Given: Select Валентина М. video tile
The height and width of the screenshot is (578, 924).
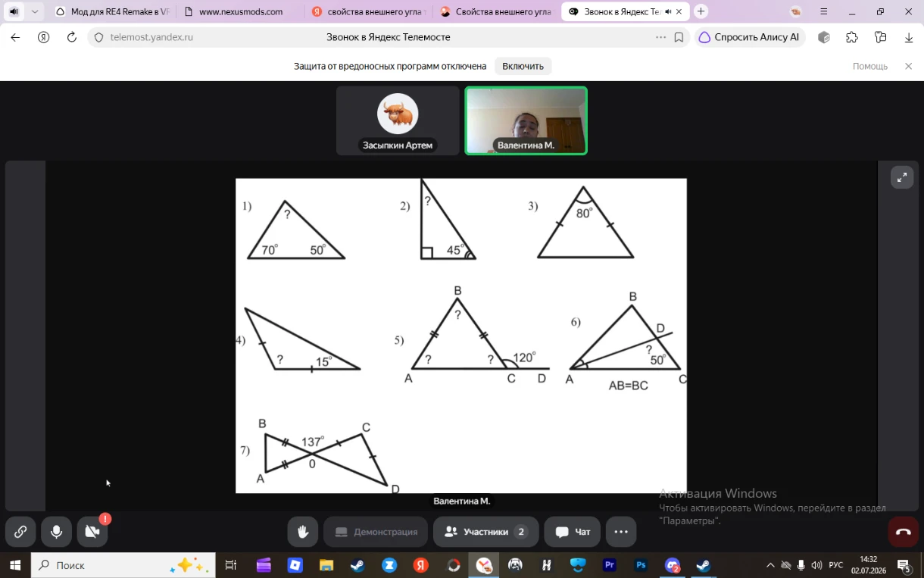Looking at the screenshot, I should [x=526, y=120].
